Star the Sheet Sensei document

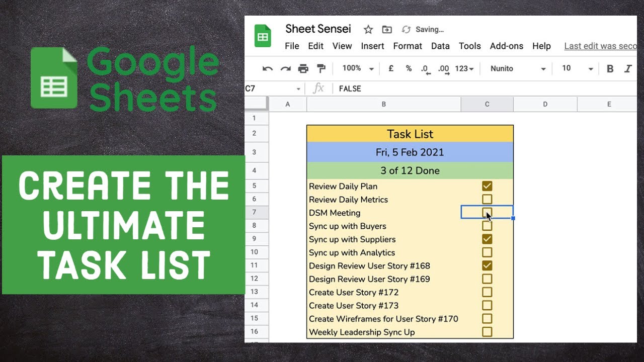tap(368, 30)
